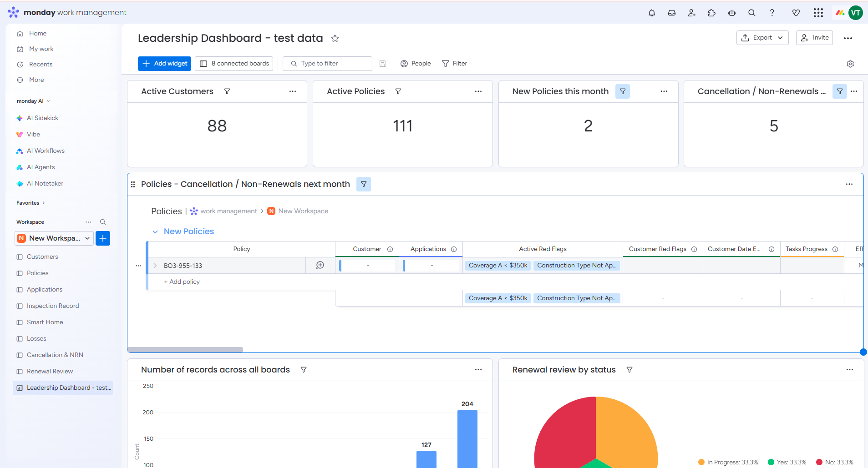Open the Customers board

[42, 257]
